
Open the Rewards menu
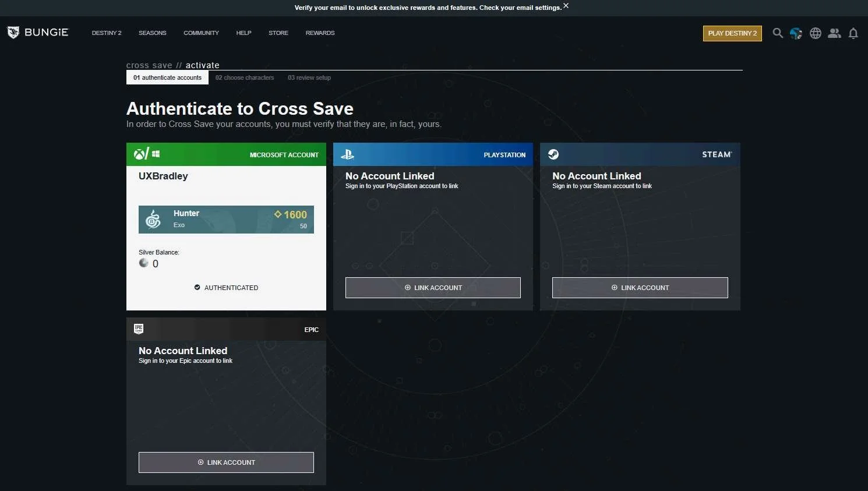click(x=320, y=33)
